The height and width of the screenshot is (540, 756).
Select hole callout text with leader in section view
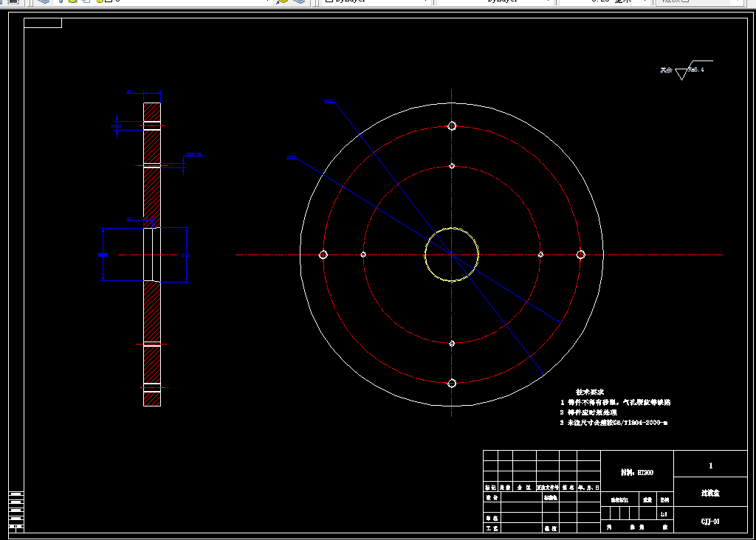click(194, 155)
